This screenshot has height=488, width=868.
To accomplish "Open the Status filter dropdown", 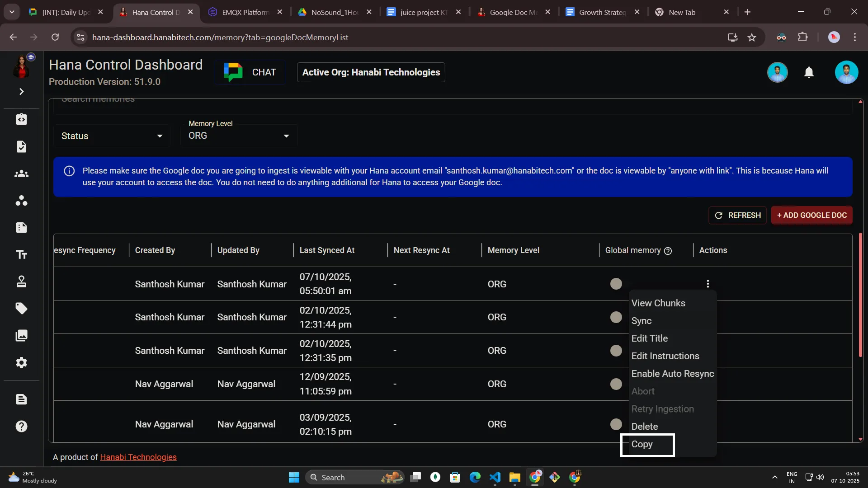I will coord(111,136).
